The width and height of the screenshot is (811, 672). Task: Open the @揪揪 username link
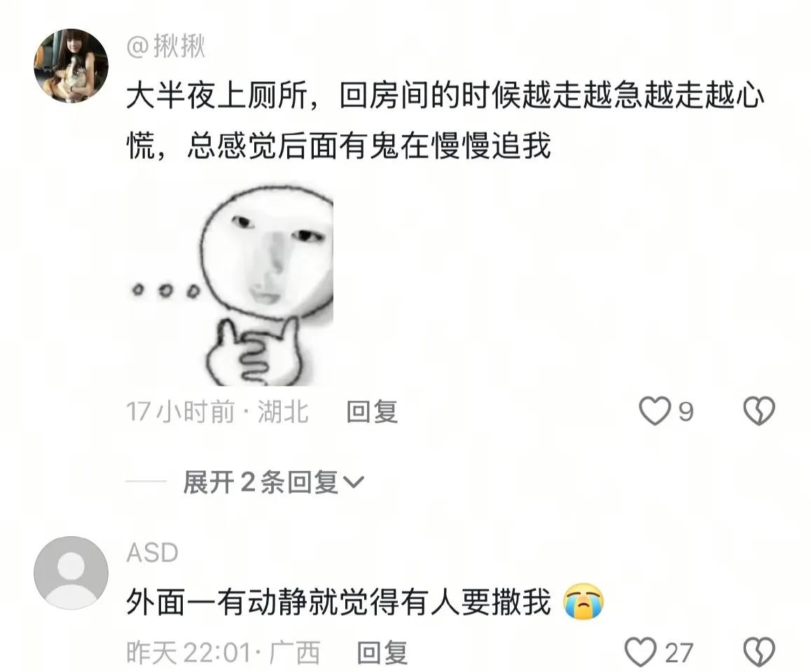[x=166, y=46]
